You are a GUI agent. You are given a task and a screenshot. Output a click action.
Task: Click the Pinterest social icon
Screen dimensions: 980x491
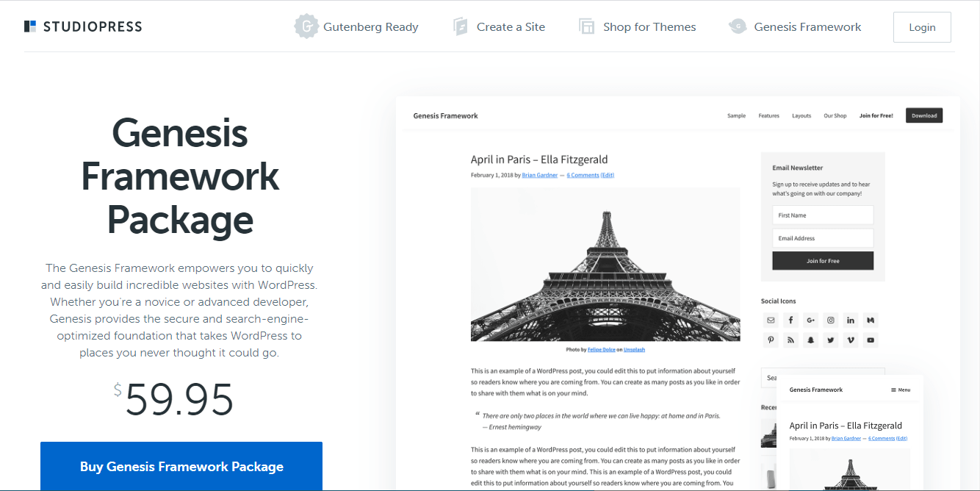771,340
